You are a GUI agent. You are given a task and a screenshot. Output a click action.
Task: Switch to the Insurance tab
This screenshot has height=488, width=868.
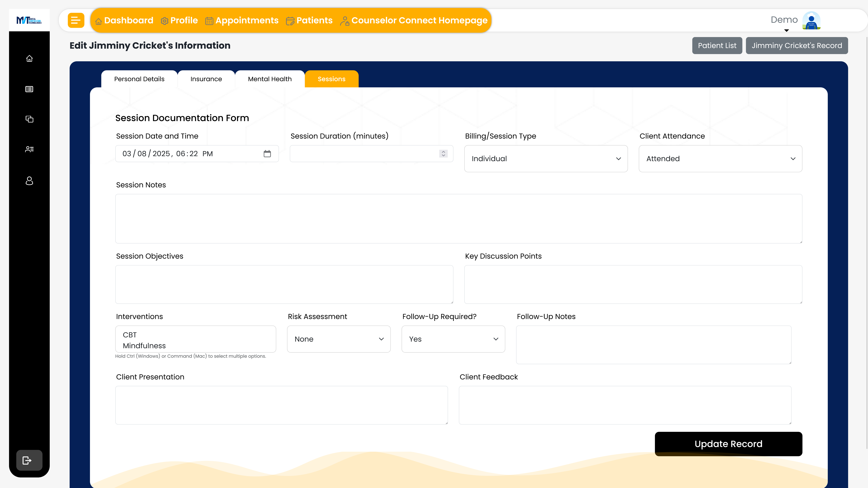(206, 79)
